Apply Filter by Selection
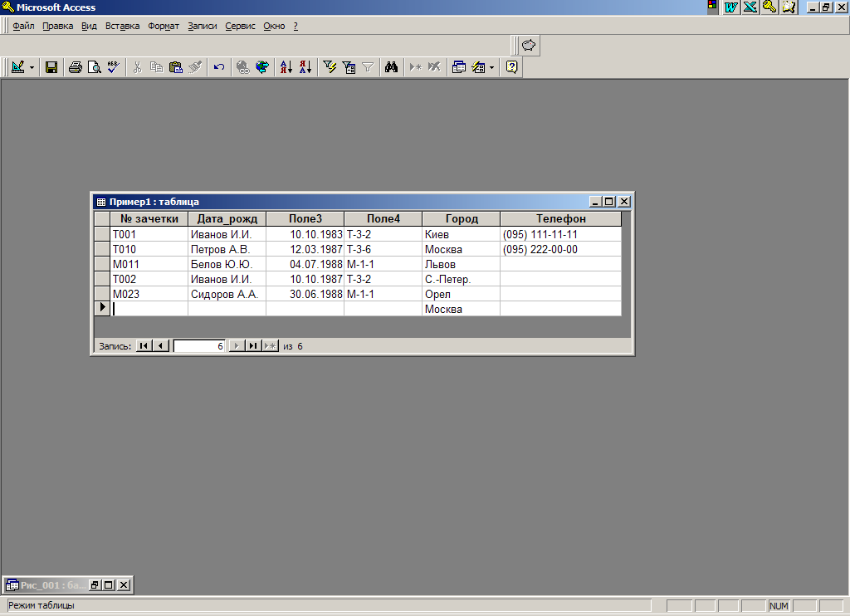This screenshot has height=616, width=850. coord(330,67)
